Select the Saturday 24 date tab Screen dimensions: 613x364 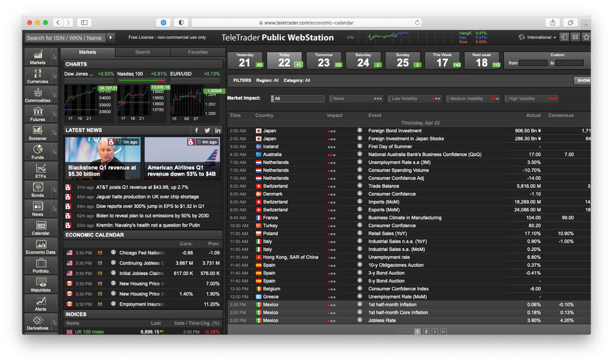pyautogui.click(x=364, y=60)
